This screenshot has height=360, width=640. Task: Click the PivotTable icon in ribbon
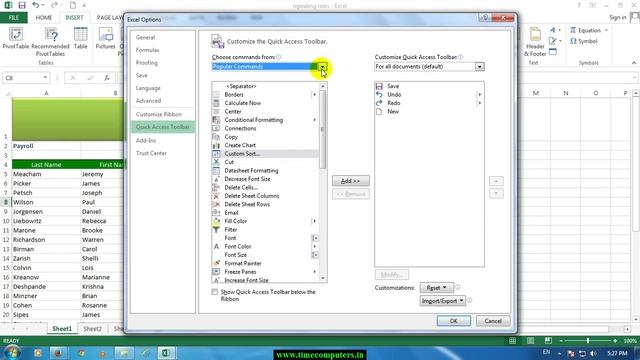[x=16, y=35]
